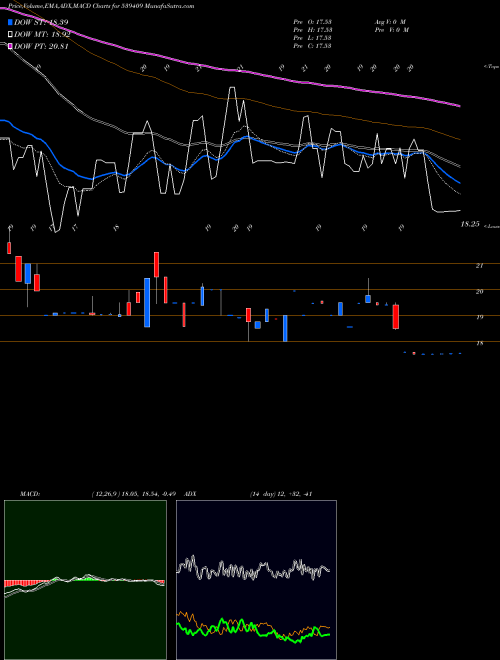Image resolution: width=500 pixels, height=660 pixels.
Task: Click the ADX heading label
Action: 190,494
